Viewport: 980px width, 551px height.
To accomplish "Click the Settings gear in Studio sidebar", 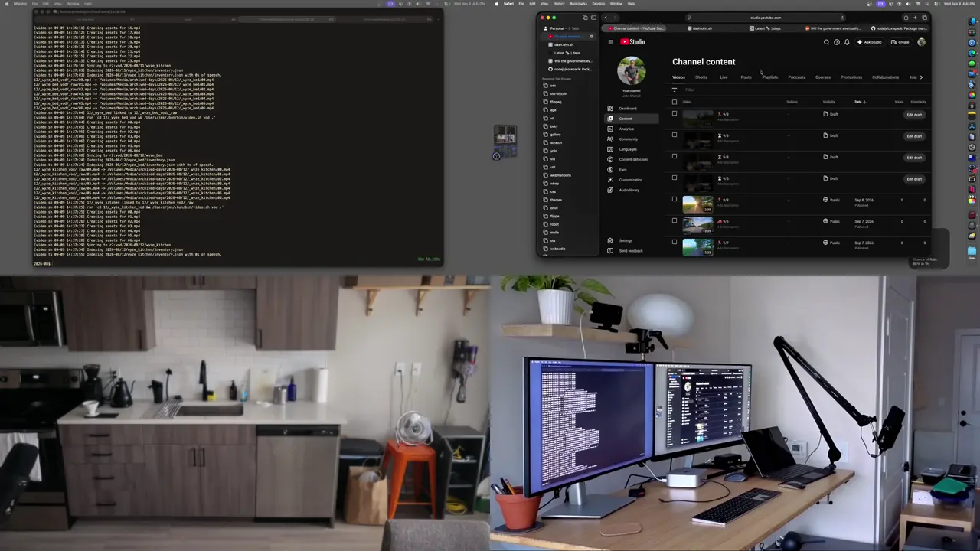I will click(626, 240).
